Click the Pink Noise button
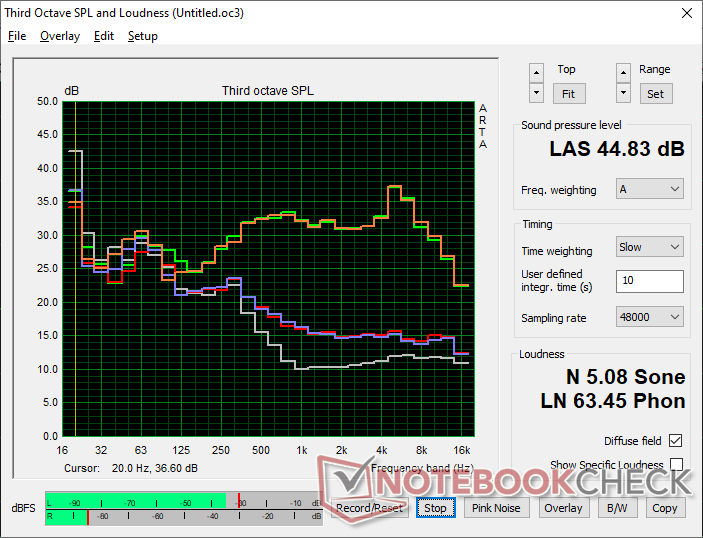This screenshot has height=538, width=703. click(496, 508)
